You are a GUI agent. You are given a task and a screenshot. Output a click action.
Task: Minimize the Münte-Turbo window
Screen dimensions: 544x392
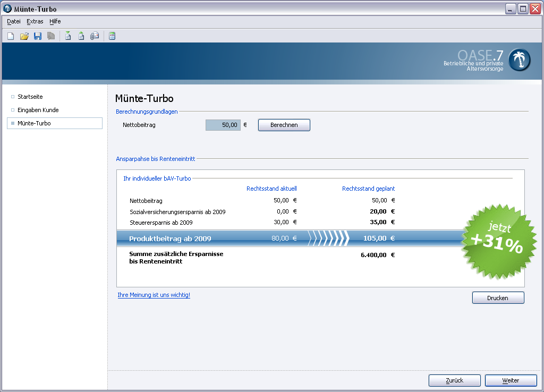(510, 9)
